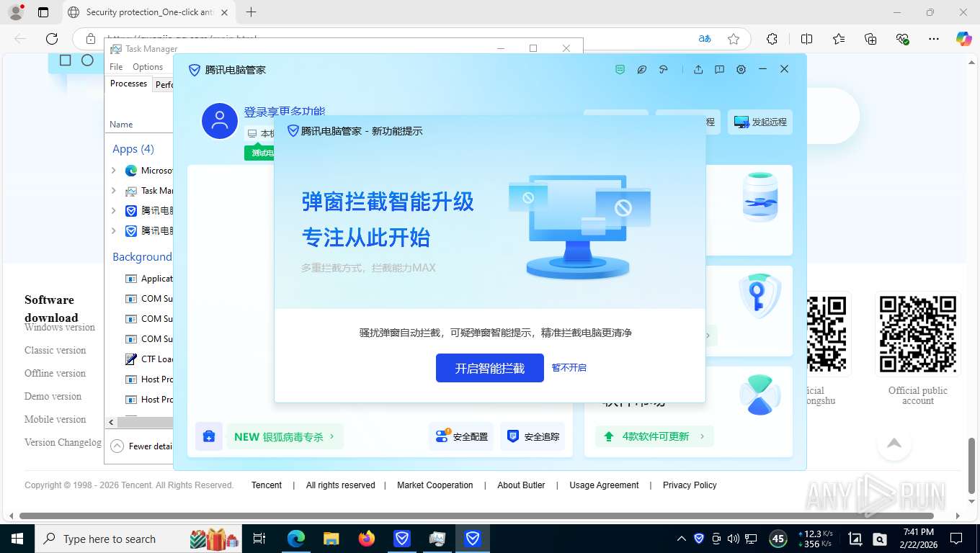Click the Edge refresh page icon
Viewport: 980px width, 553px height.
coord(52,39)
